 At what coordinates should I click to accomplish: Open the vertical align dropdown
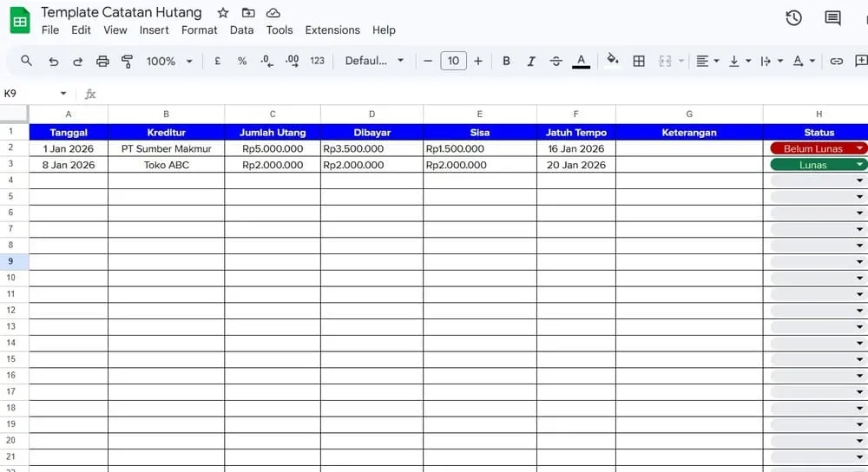tap(739, 61)
